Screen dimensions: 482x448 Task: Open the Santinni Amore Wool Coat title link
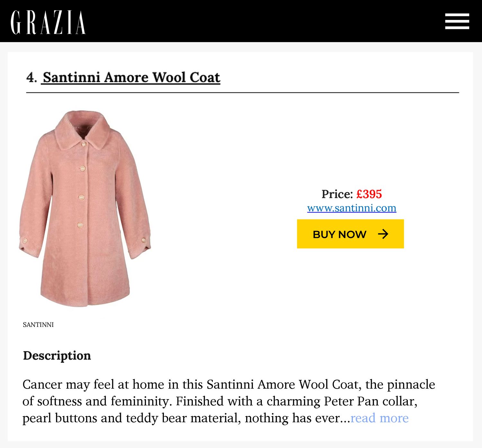131,77
